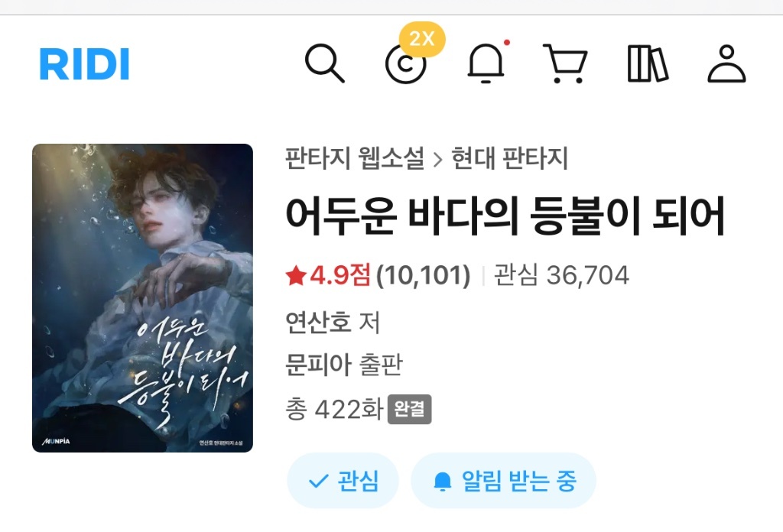The width and height of the screenshot is (783, 532).
Task: Open the user account profile icon
Action: 726,63
